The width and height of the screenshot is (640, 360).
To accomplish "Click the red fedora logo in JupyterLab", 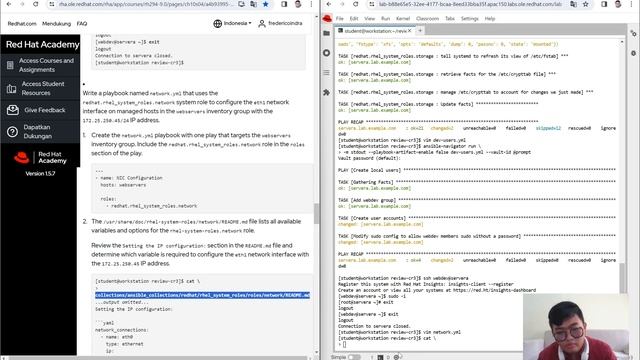I will coord(327,18).
